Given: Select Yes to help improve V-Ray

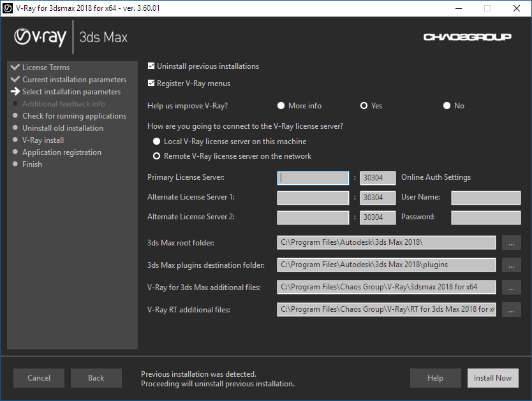Looking at the screenshot, I should 364,105.
